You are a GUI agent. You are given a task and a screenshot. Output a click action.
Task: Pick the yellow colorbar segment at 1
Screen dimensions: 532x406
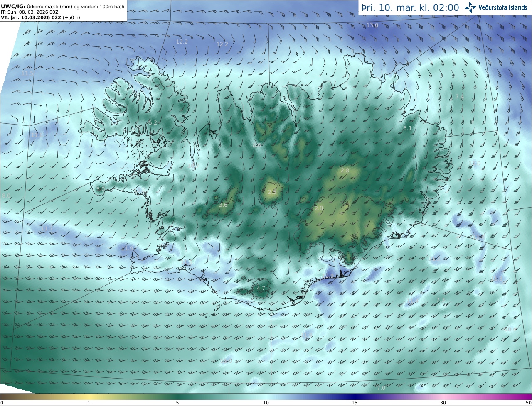[89, 397]
